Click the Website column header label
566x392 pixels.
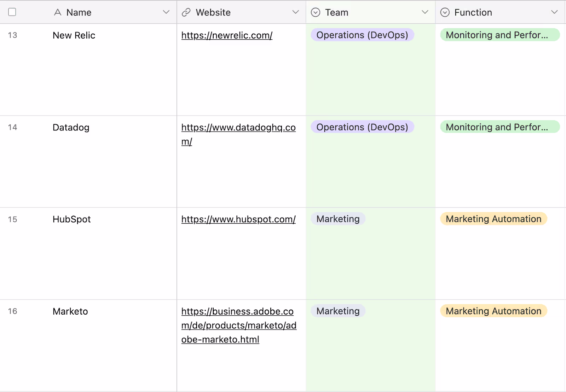point(213,12)
